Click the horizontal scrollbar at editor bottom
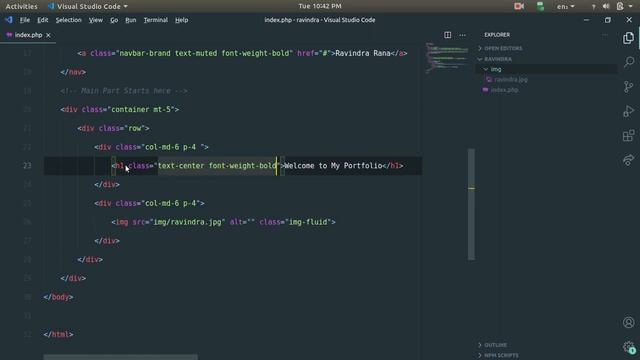The width and height of the screenshot is (640, 360). [120, 357]
